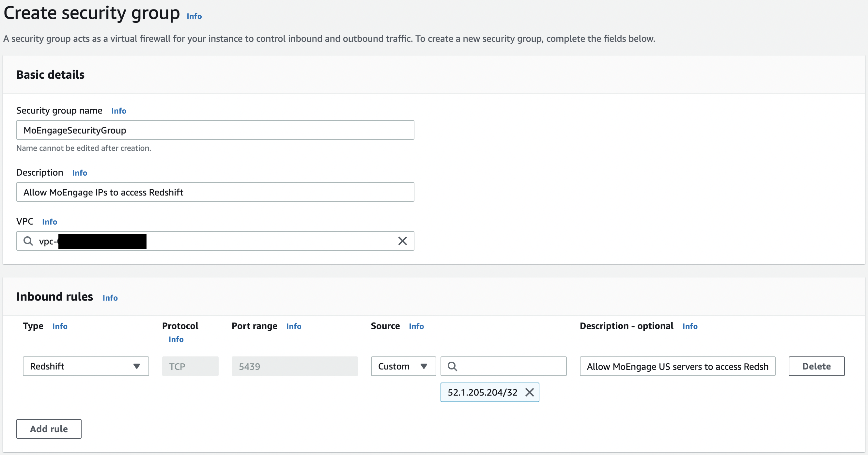
Task: Click the Add rule button
Action: point(49,429)
